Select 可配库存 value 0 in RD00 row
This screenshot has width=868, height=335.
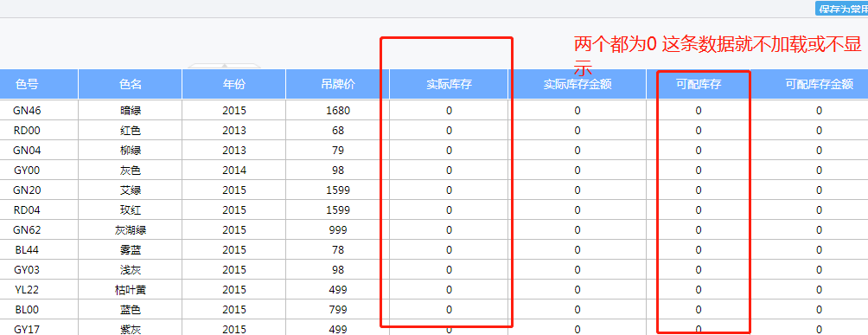pos(699,131)
